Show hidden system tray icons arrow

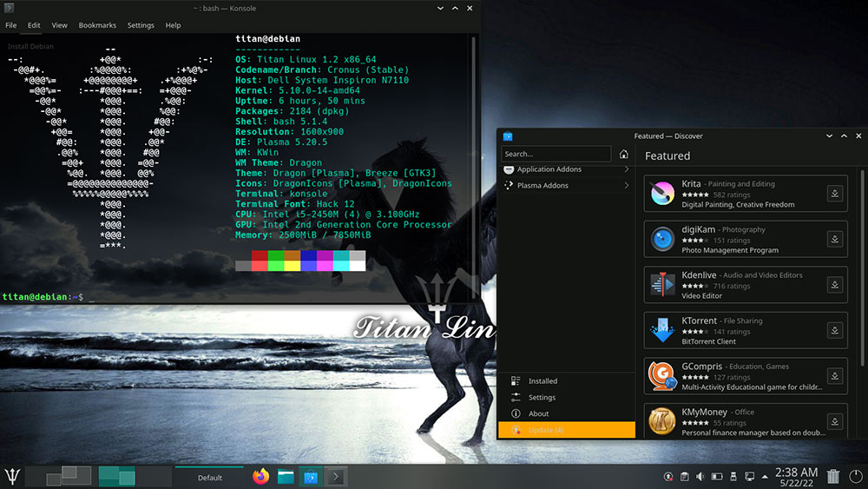[765, 476]
